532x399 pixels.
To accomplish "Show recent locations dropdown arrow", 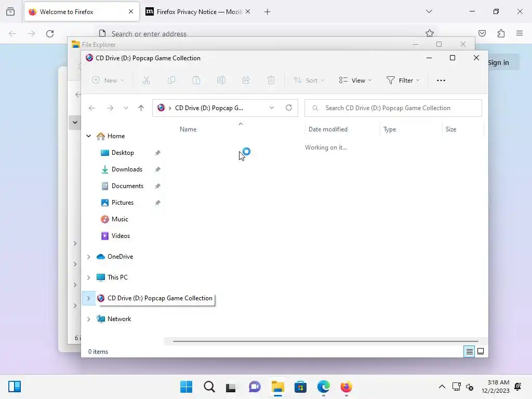I will pos(126,108).
